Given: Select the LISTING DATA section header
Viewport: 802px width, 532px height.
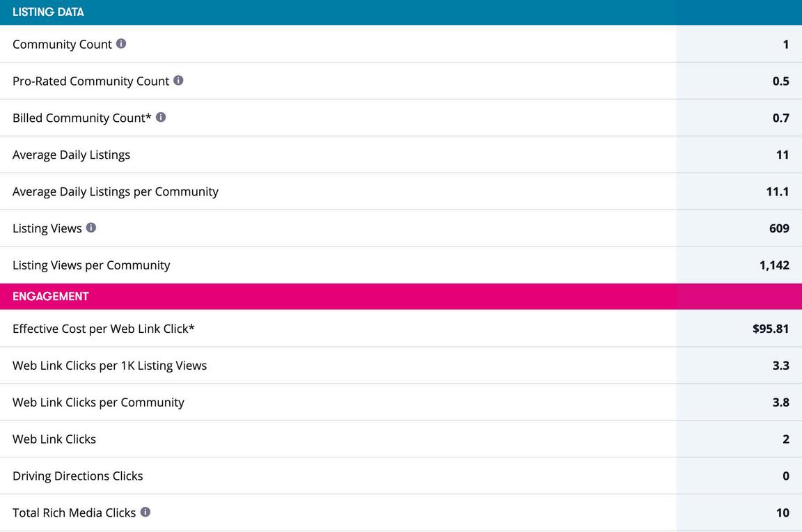Looking at the screenshot, I should (x=48, y=12).
